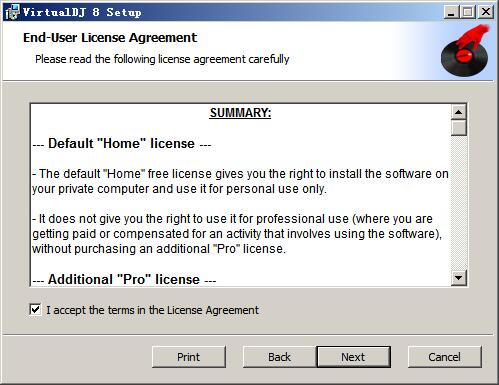Screen dimensions: 499x385
Task: Click the VirtualDJ 8 Setup title bar text
Action: (x=82, y=12)
